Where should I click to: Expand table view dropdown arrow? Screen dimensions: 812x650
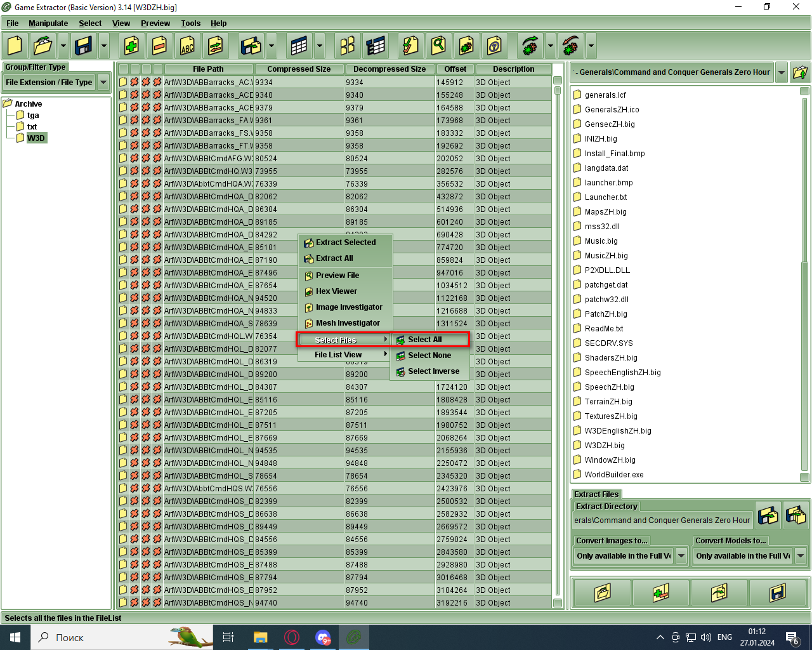click(319, 46)
